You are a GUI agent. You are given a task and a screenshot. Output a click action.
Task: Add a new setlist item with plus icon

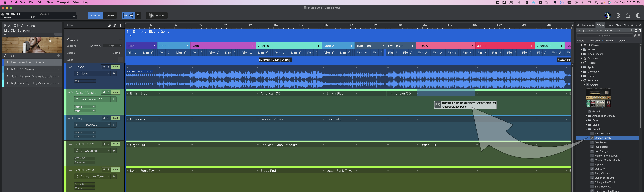[x=58, y=55]
